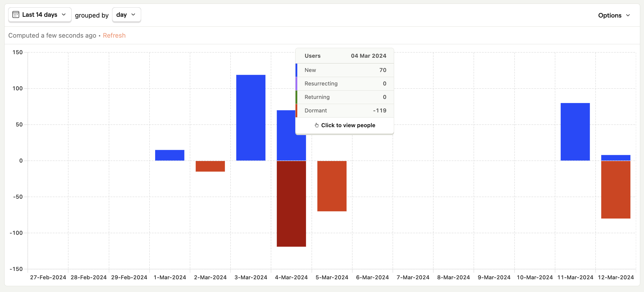Click the Computed a few seconds ago text
644x292 pixels.
click(x=52, y=35)
